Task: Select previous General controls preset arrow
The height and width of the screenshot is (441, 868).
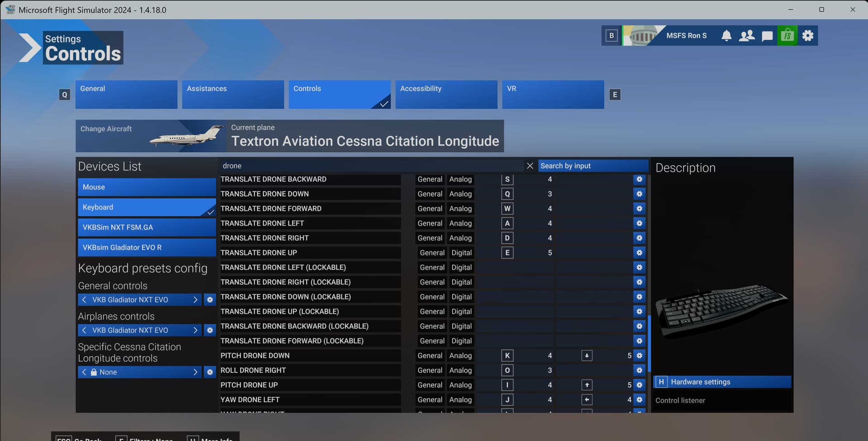Action: coord(84,300)
